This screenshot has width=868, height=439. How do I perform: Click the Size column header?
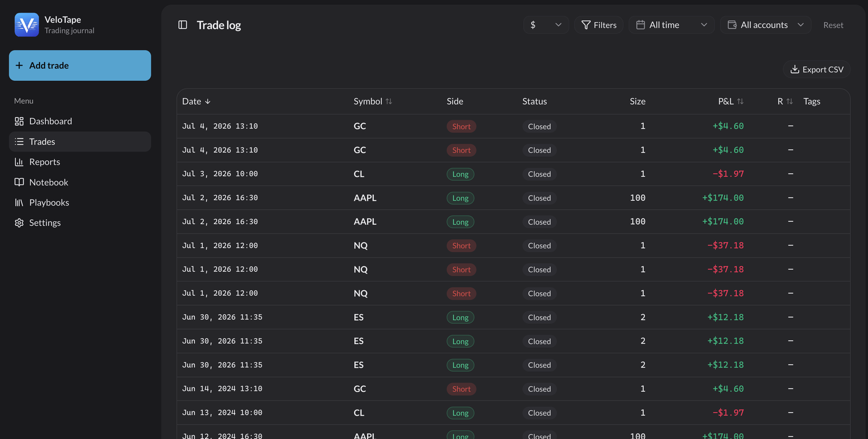click(x=637, y=101)
